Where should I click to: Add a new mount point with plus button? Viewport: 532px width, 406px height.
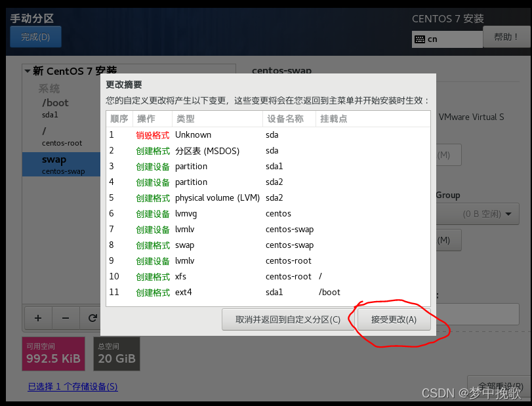point(38,318)
